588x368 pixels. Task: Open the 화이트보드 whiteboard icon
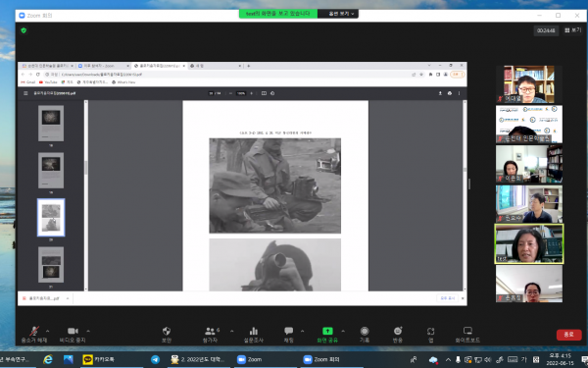(x=467, y=335)
